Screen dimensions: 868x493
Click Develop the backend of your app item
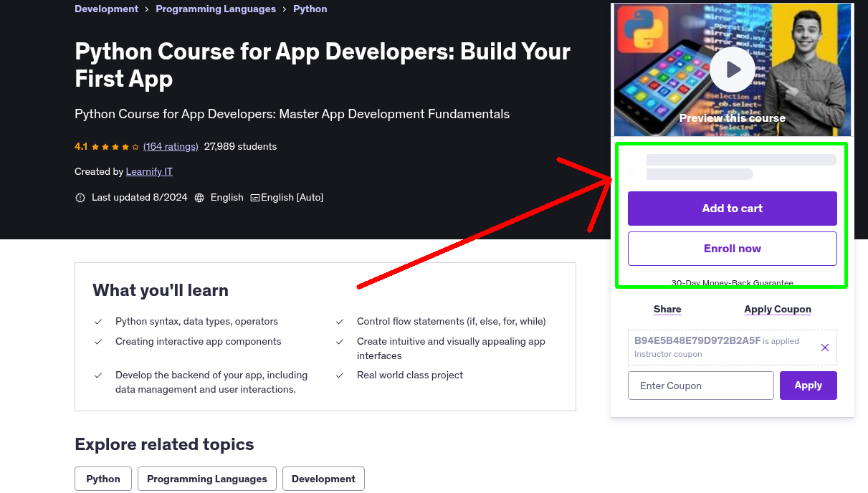(x=211, y=383)
